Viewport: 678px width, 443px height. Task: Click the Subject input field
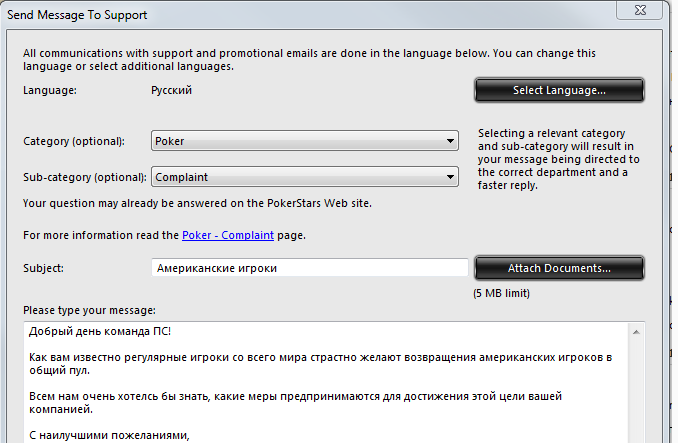click(310, 268)
